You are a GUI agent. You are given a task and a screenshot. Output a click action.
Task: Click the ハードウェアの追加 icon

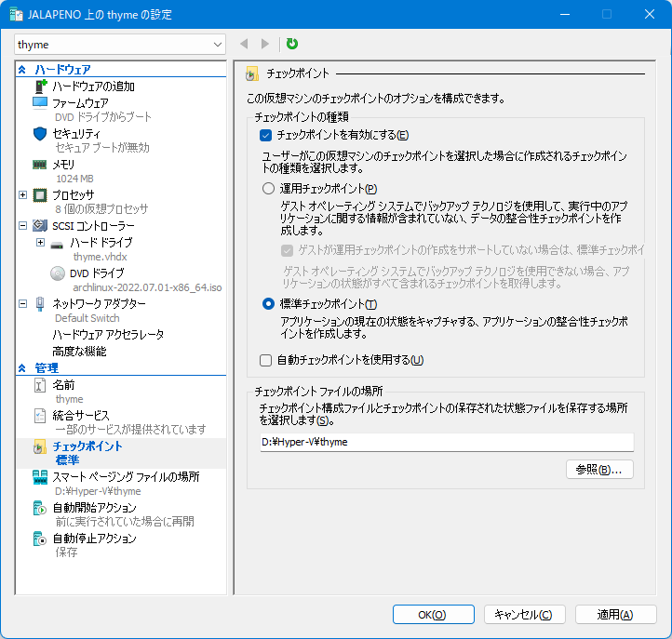click(40, 87)
